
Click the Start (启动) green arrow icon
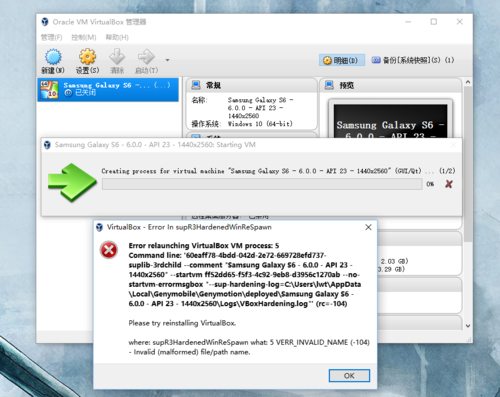tap(146, 57)
